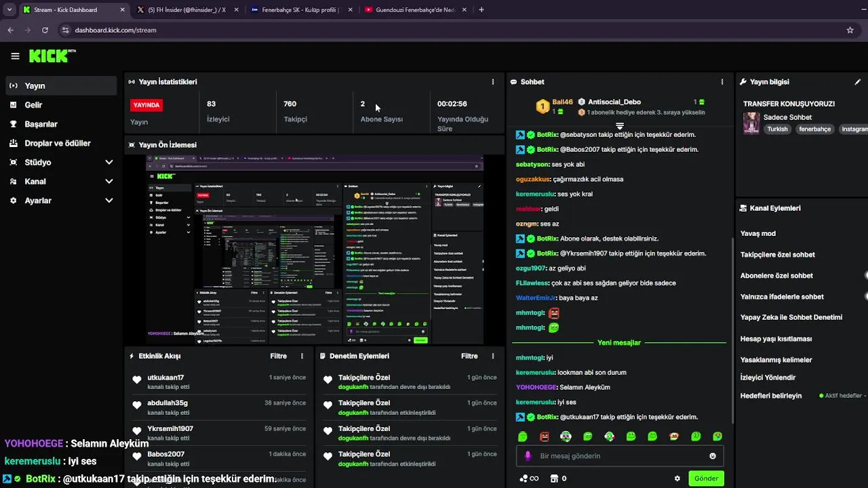Open chat settings gear icon
This screenshot has height=488, width=868.
(x=677, y=479)
